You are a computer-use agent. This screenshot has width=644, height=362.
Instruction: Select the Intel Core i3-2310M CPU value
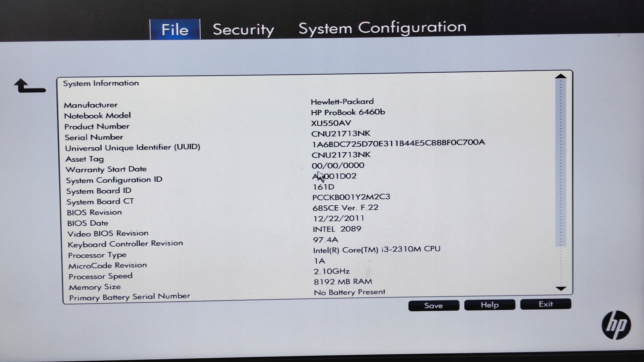(377, 249)
